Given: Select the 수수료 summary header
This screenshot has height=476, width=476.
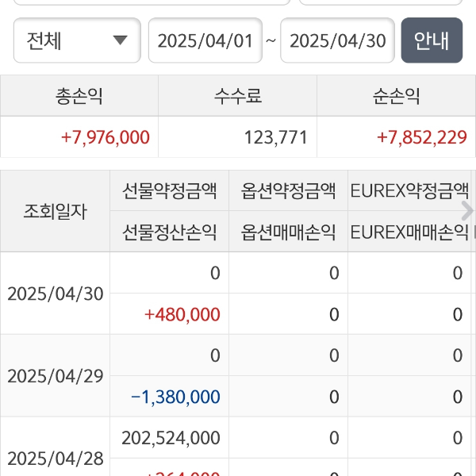Looking at the screenshot, I should tap(237, 97).
